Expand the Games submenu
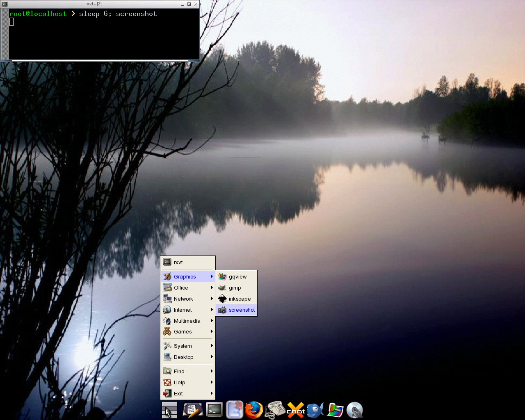This screenshot has width=525, height=420. [x=187, y=331]
